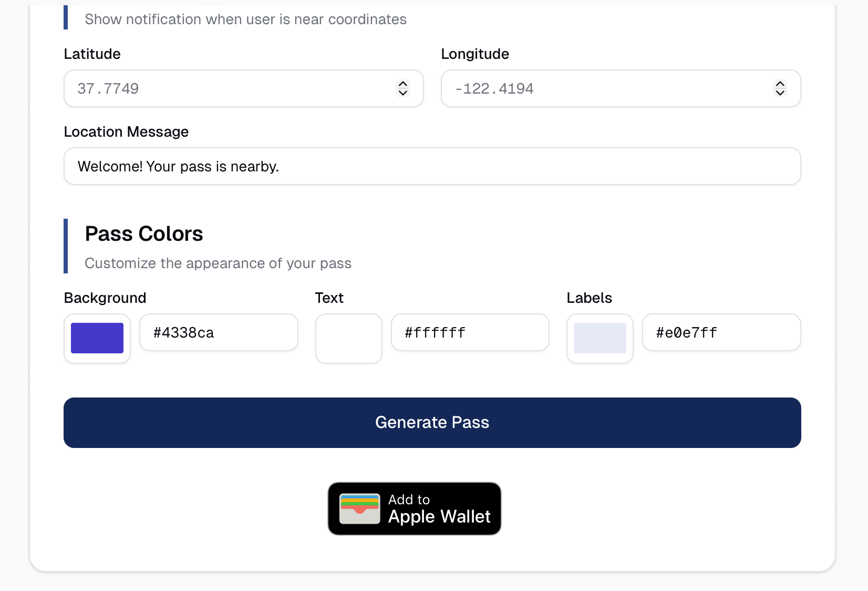Open the Labels color swatch picker
Viewport: 868px width, 591px height.
click(600, 338)
